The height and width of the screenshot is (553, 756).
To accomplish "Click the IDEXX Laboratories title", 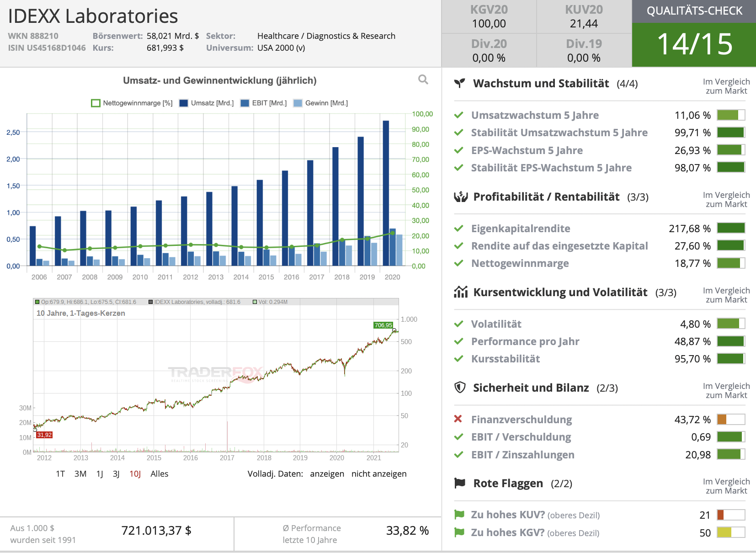I will [93, 16].
